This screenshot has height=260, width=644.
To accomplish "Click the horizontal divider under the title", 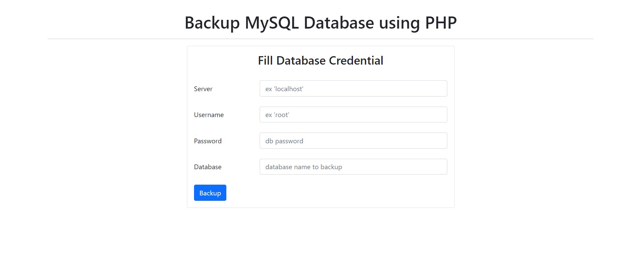I will click(321, 39).
